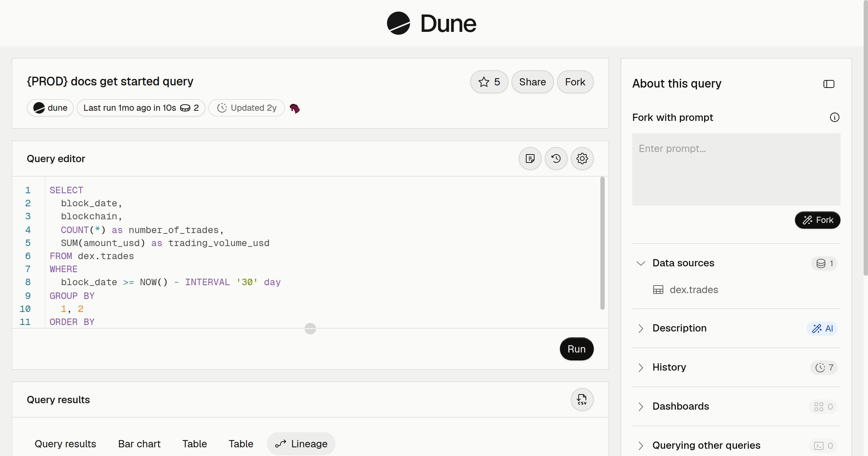This screenshot has width=868, height=456.
Task: Click the credits icon in Last run pill
Action: [x=185, y=108]
